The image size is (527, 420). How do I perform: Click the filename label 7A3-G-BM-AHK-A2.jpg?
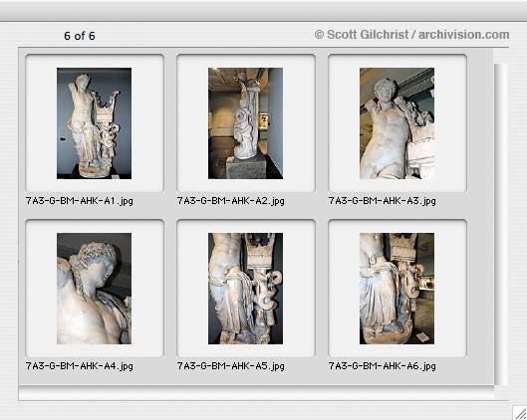[230, 201]
